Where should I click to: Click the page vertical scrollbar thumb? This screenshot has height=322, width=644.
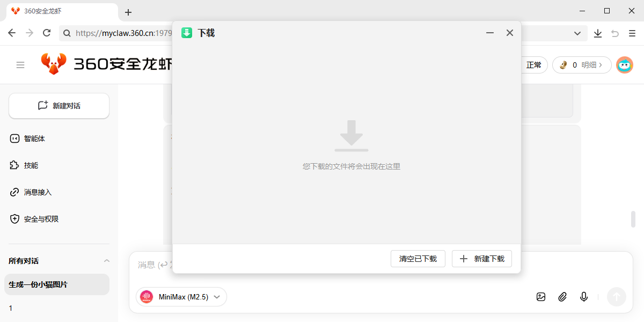pyautogui.click(x=633, y=219)
